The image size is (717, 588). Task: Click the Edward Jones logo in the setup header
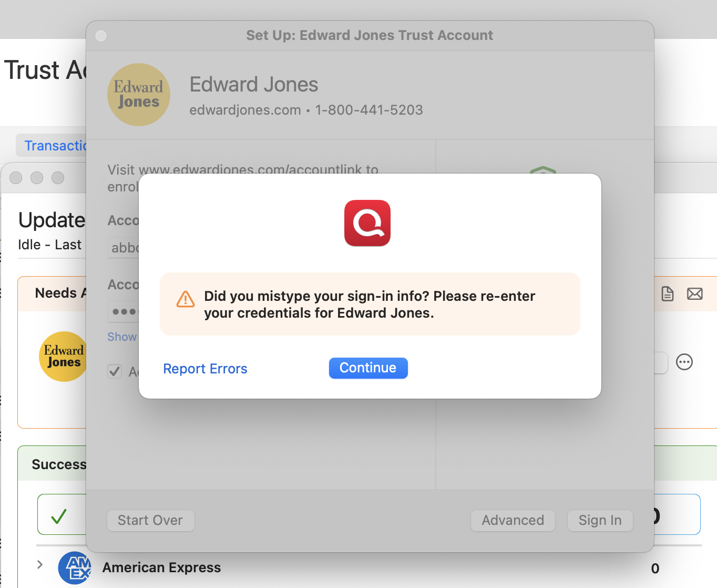pos(139,95)
